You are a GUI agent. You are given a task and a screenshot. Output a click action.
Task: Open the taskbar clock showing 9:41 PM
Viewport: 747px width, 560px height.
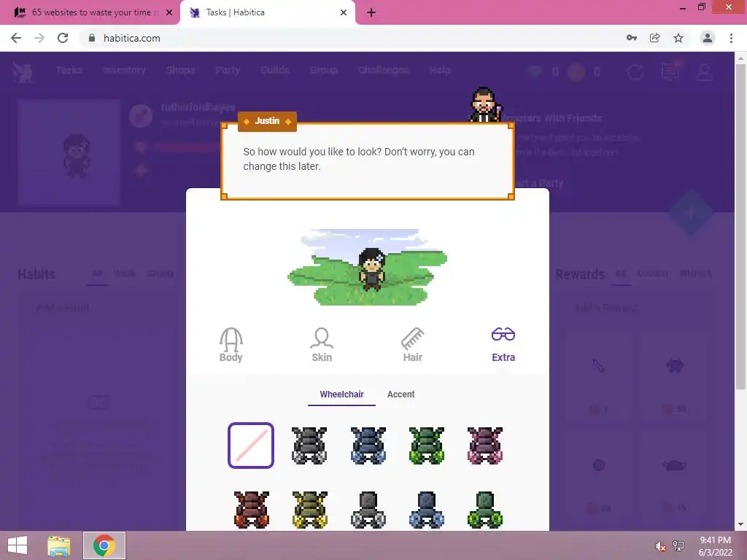click(715, 546)
